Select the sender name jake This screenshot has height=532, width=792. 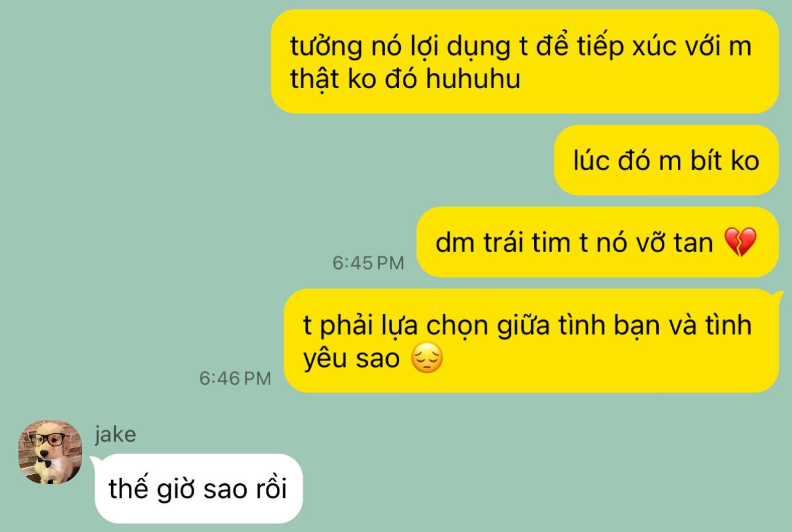point(115,435)
